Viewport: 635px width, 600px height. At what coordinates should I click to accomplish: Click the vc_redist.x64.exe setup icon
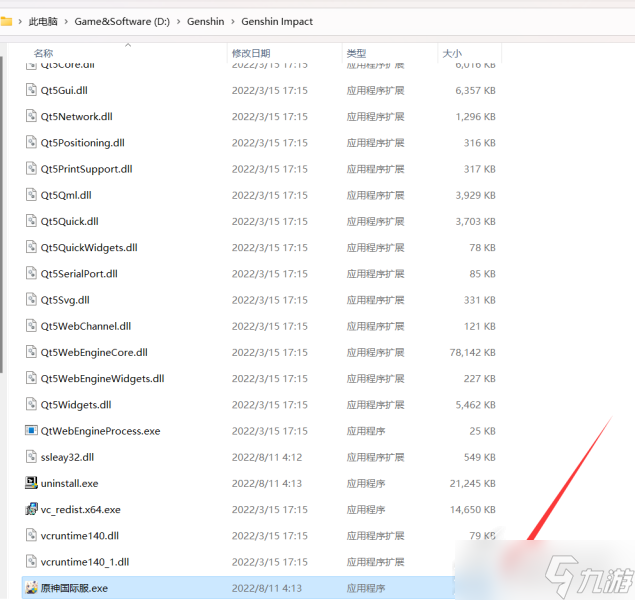pyautogui.click(x=31, y=509)
